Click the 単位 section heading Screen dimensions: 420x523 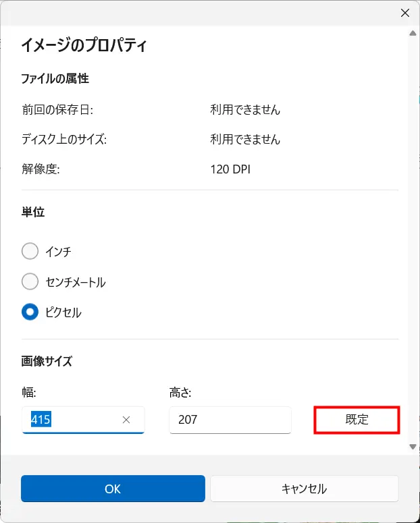coord(33,212)
